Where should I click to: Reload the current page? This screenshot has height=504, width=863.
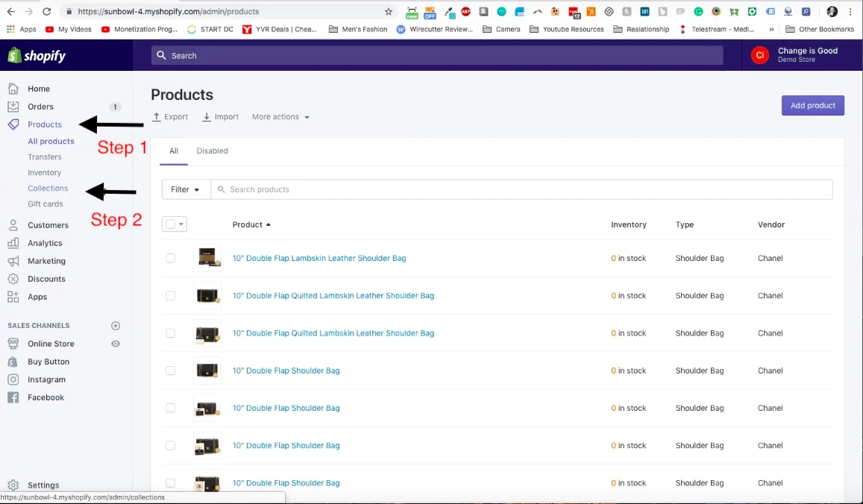[47, 11]
